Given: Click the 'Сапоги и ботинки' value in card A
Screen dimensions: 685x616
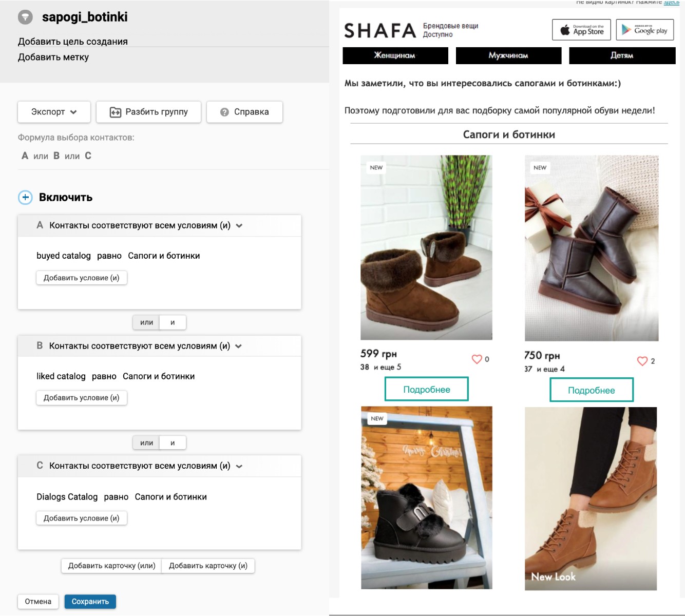Looking at the screenshot, I should click(164, 256).
